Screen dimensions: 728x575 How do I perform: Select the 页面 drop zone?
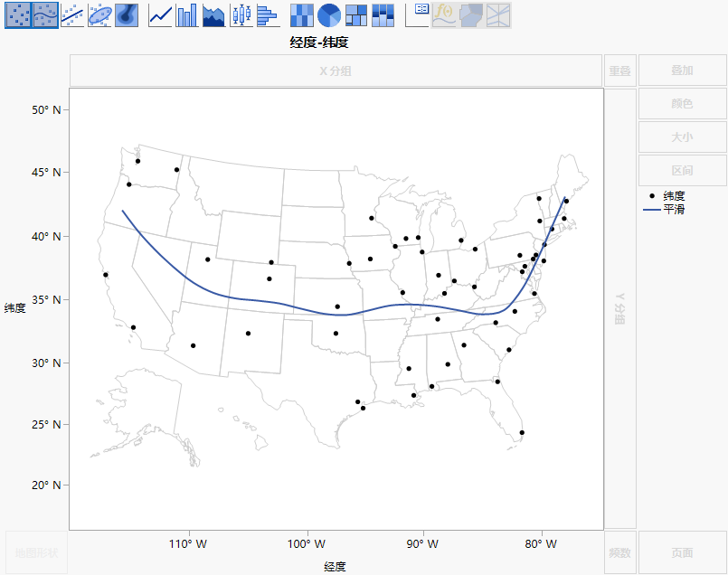click(682, 552)
